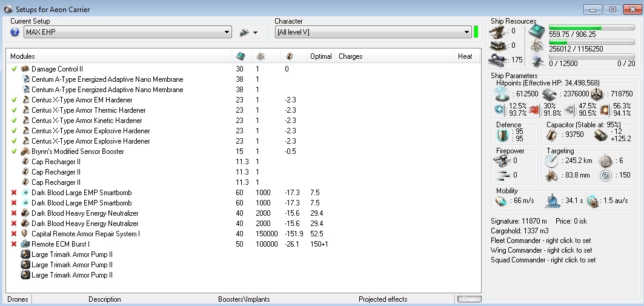Toggle Centus X-Type Armor Thermic Hardener checkmark
Viewport: 644px width, 306px height.
click(14, 110)
